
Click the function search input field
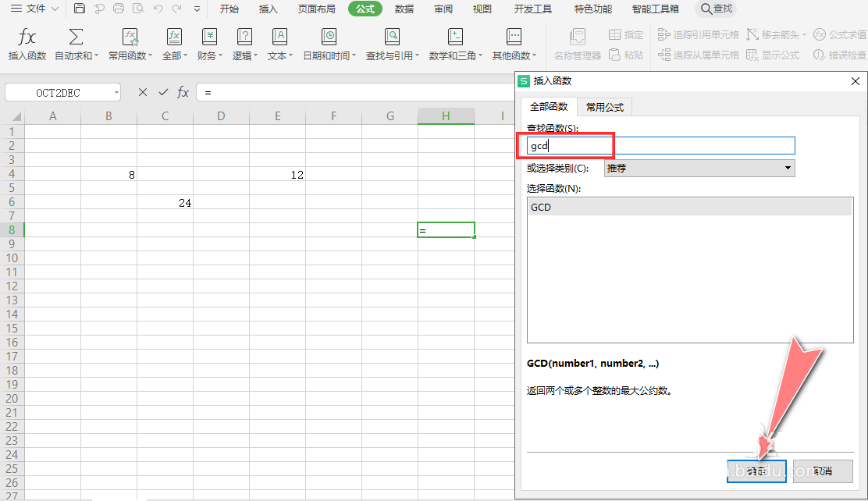[660, 146]
